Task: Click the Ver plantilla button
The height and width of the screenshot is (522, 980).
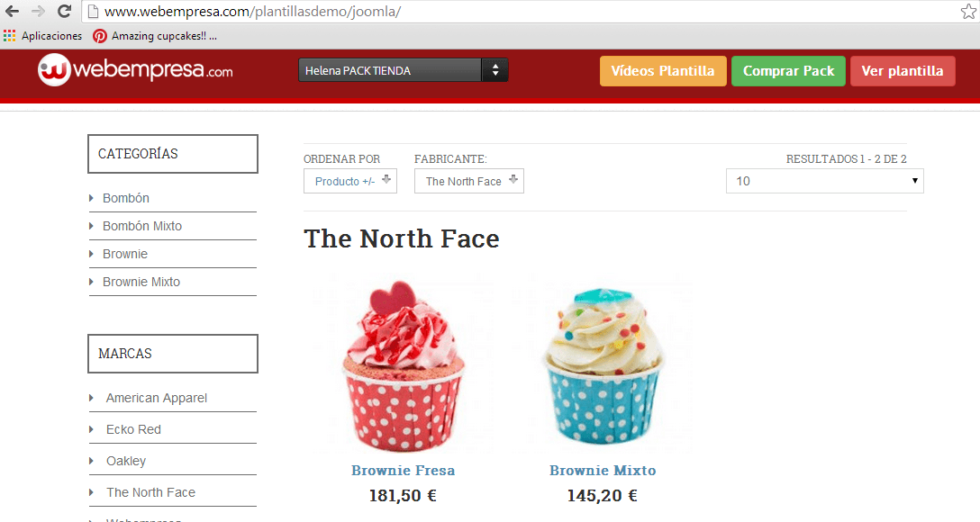Action: click(x=903, y=71)
